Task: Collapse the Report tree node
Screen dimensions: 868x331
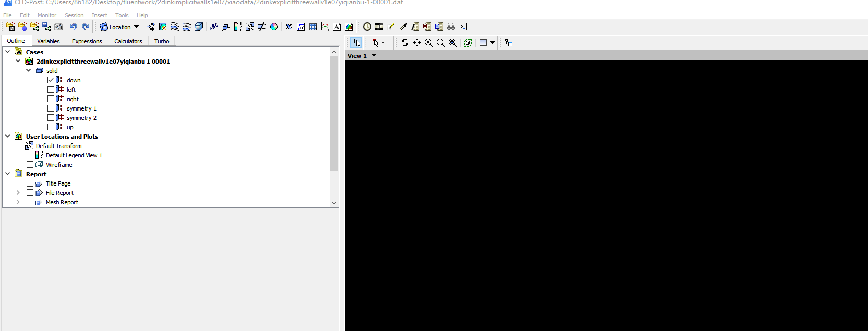Action: [8, 174]
